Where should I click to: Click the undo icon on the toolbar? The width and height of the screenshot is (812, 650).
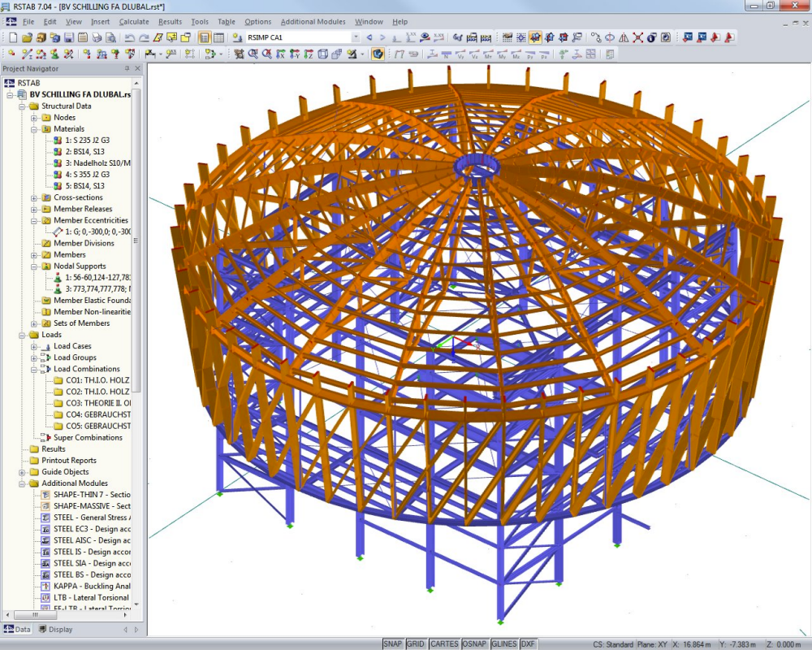click(x=129, y=37)
